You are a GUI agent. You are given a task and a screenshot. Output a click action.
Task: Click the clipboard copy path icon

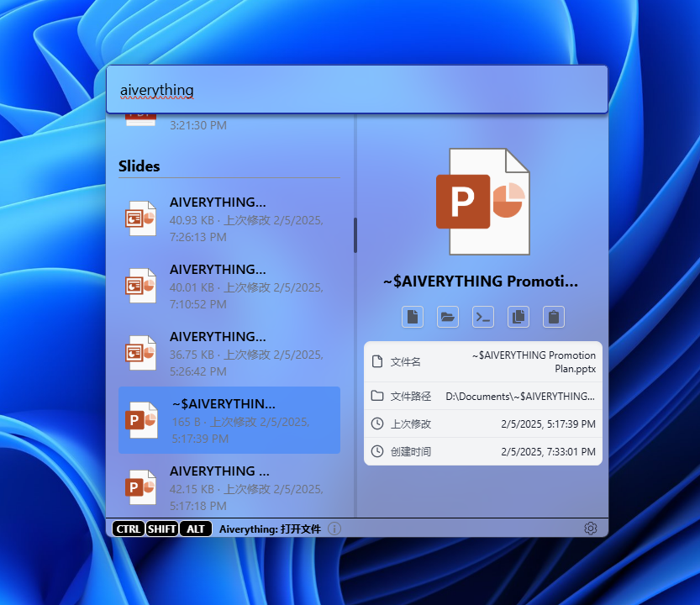pos(554,317)
